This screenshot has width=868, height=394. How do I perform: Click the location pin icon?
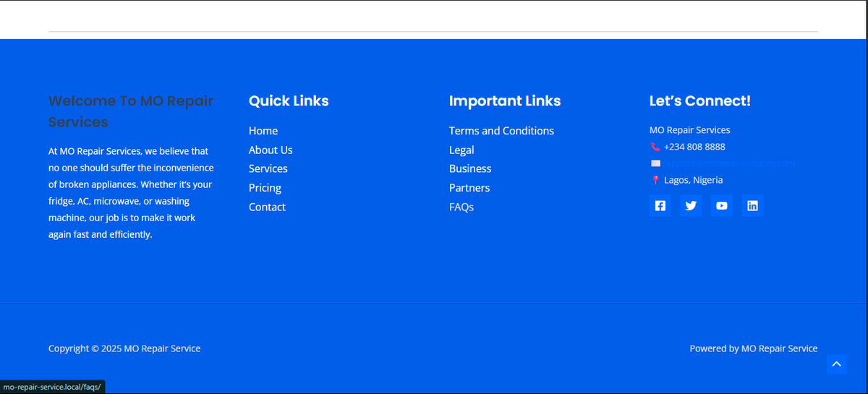coord(655,180)
